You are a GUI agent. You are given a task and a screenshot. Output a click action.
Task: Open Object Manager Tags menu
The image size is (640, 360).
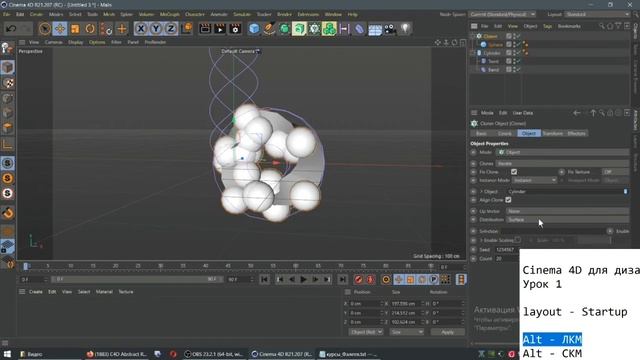pyautogui.click(x=547, y=26)
